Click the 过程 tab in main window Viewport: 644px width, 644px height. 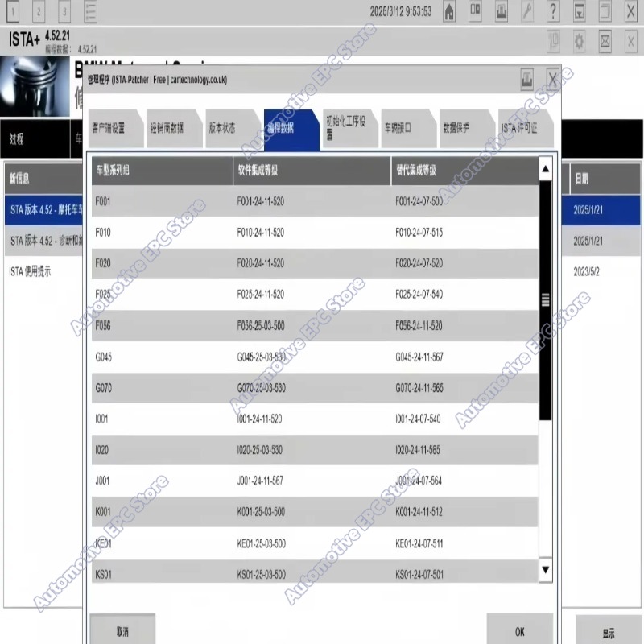(x=35, y=138)
